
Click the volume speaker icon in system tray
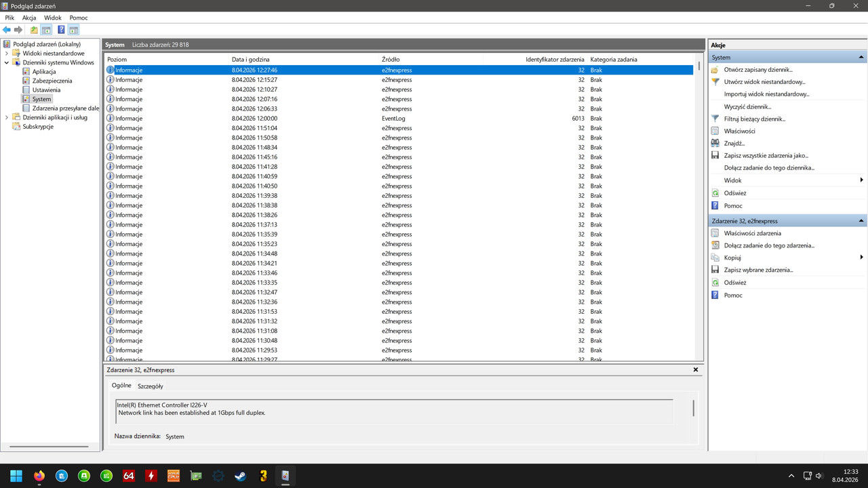tap(819, 476)
